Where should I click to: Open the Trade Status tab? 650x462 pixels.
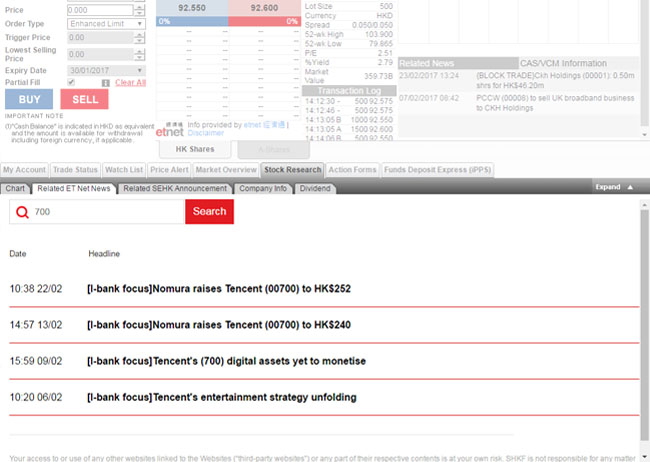click(75, 170)
